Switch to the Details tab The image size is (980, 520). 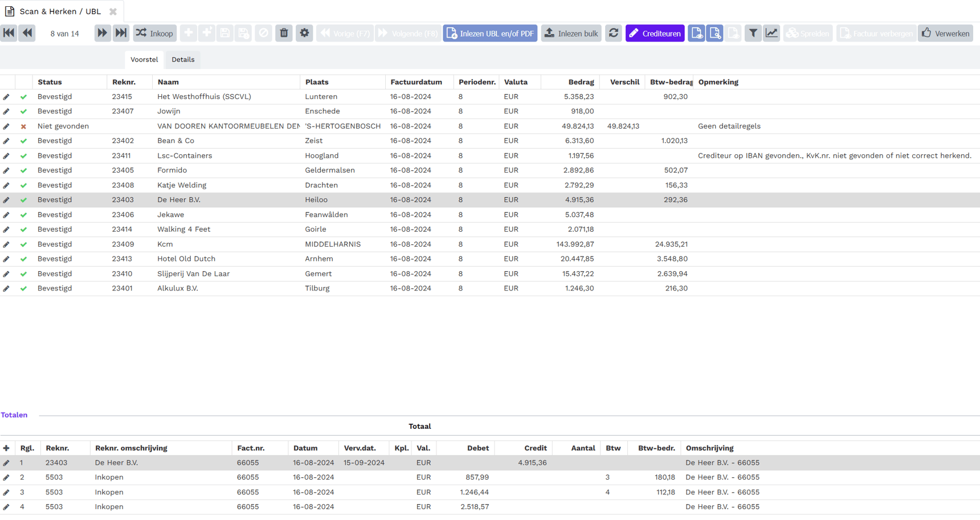[183, 59]
